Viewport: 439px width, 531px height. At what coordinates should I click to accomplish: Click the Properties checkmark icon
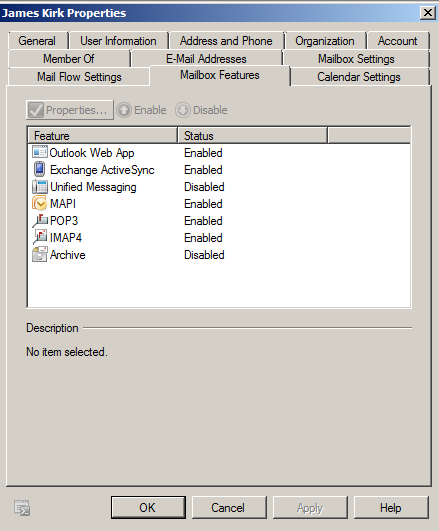click(x=36, y=110)
